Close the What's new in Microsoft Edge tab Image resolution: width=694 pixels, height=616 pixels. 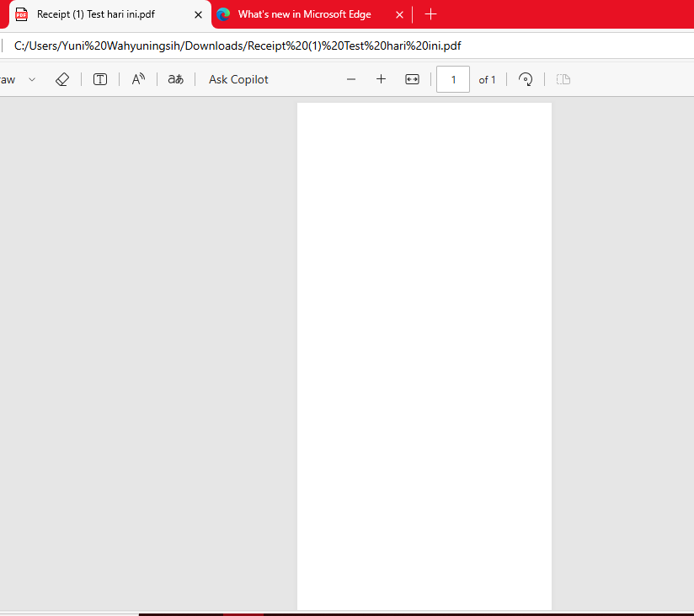399,15
